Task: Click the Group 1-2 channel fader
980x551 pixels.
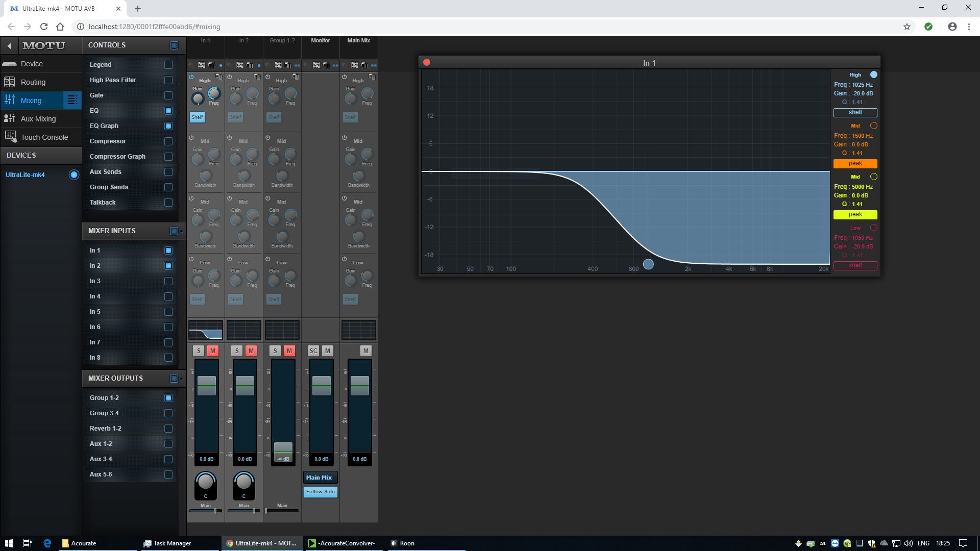Action: tap(283, 452)
